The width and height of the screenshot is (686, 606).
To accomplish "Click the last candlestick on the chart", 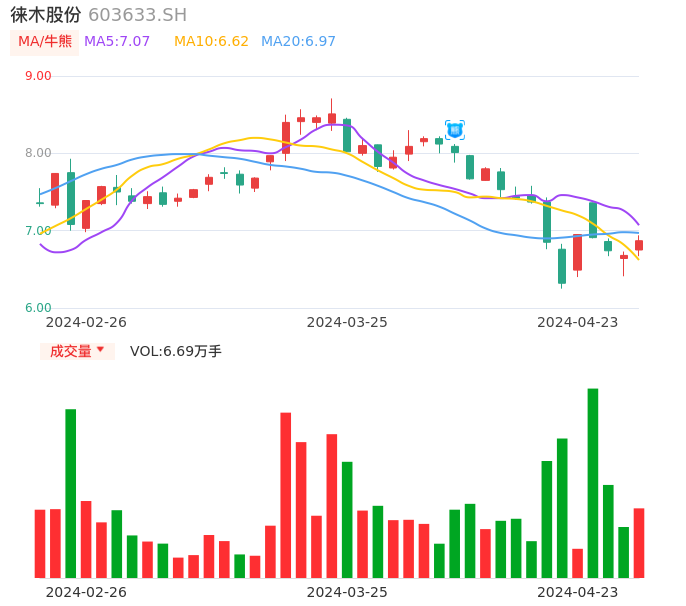I will [x=639, y=245].
